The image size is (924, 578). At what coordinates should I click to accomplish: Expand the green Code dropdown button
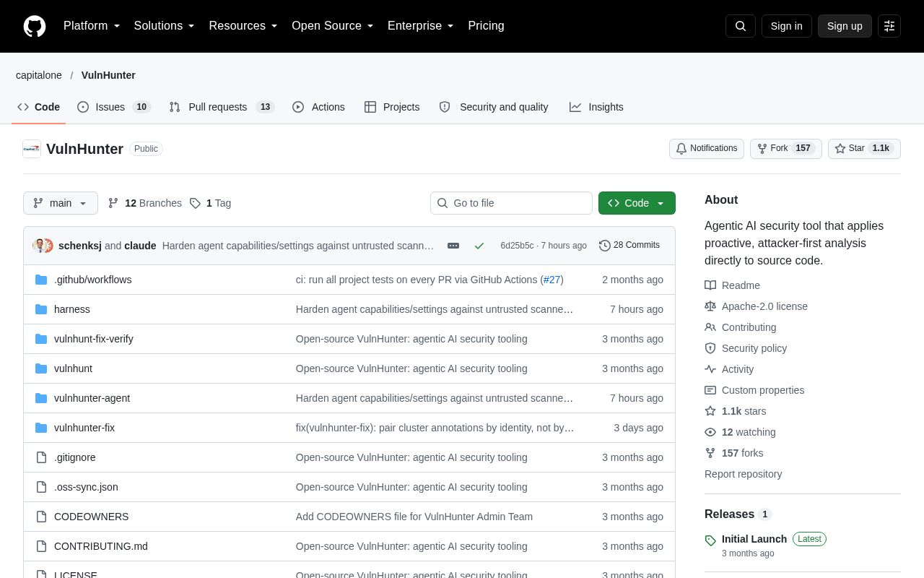[x=637, y=203]
